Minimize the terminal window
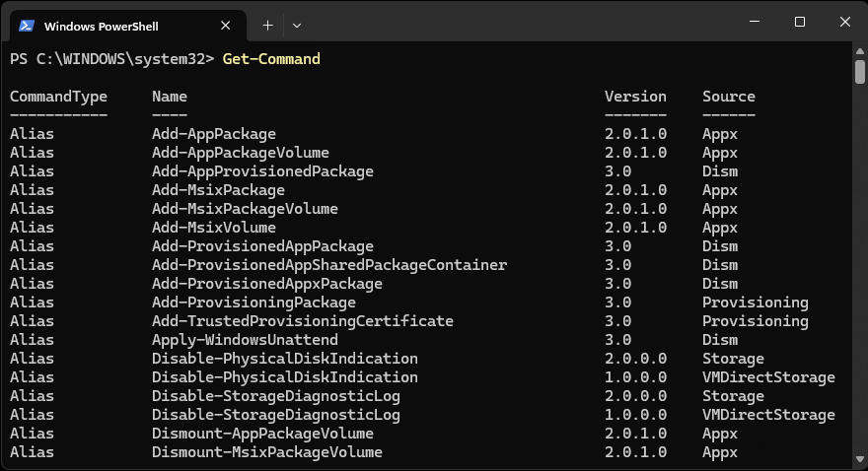 pyautogui.click(x=754, y=22)
